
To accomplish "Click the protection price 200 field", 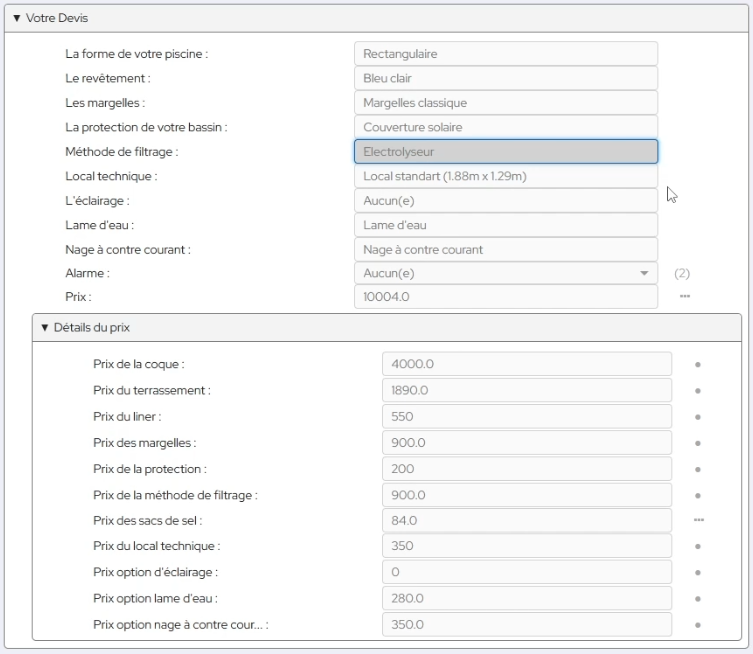I will 527,469.
